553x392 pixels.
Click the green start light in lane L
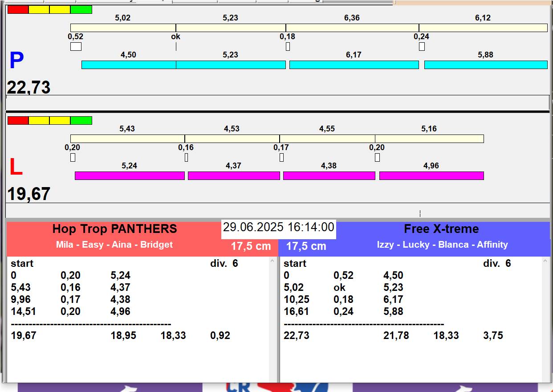[x=81, y=121]
